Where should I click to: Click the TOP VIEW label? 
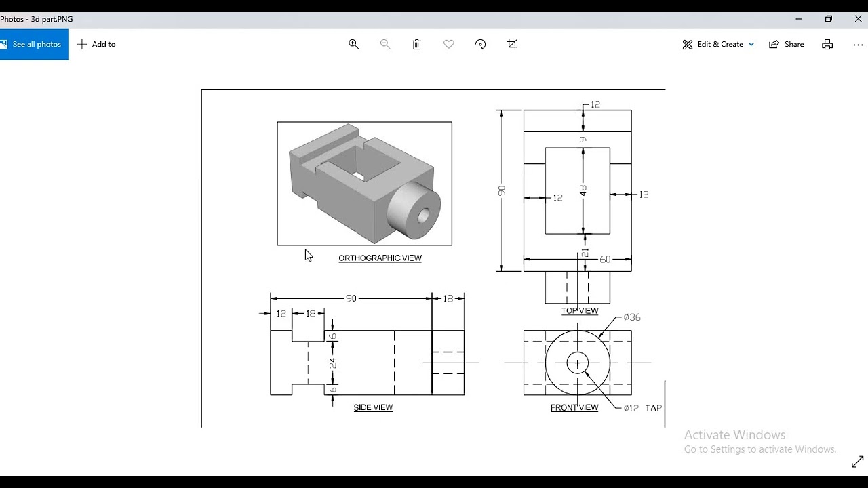[x=580, y=311]
